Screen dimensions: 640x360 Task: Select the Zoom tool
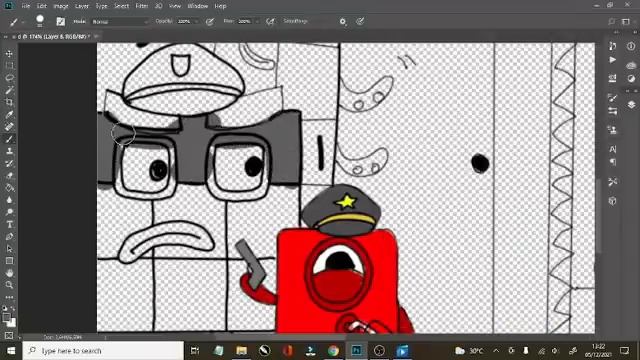tap(9, 285)
